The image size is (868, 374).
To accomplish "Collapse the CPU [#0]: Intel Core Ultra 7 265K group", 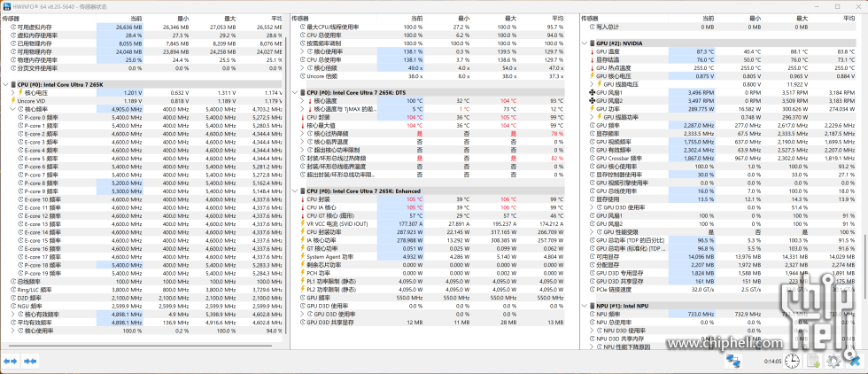I will [x=5, y=84].
